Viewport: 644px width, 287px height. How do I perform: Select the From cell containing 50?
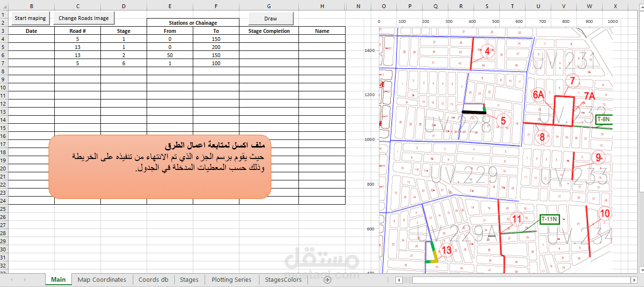(x=170, y=55)
